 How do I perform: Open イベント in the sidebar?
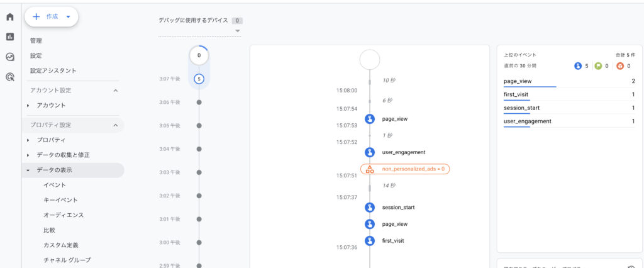(55, 185)
